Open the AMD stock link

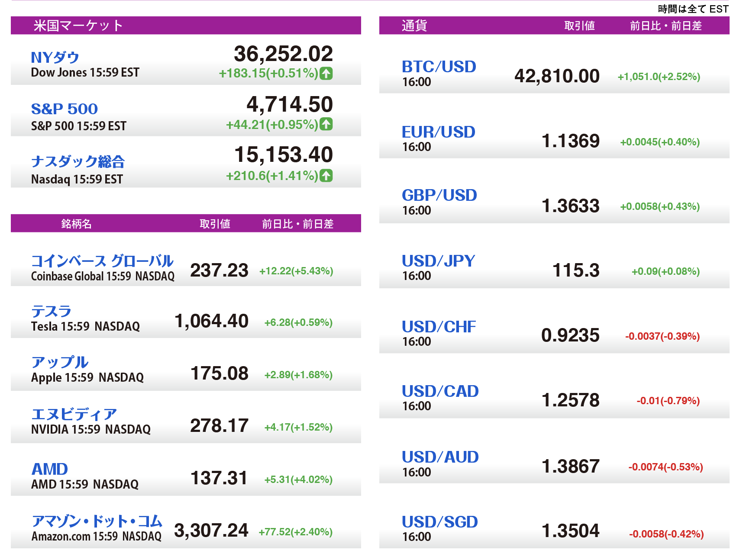click(x=50, y=469)
